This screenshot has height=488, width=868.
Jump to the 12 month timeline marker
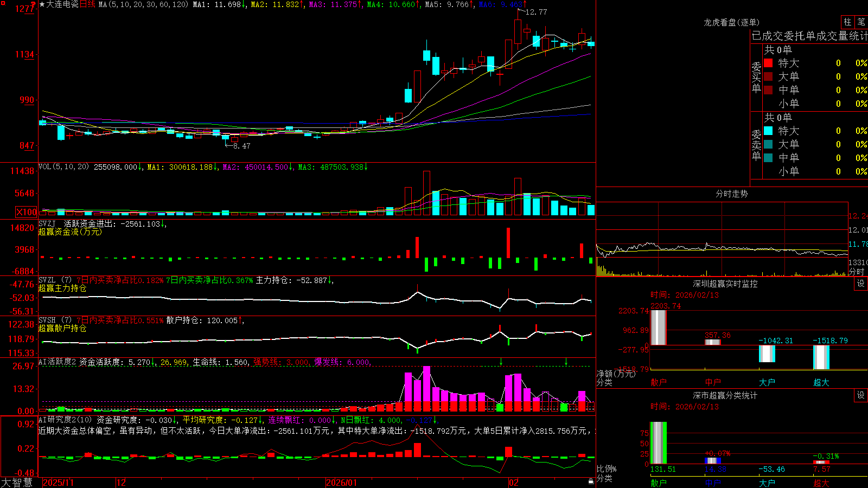122,483
